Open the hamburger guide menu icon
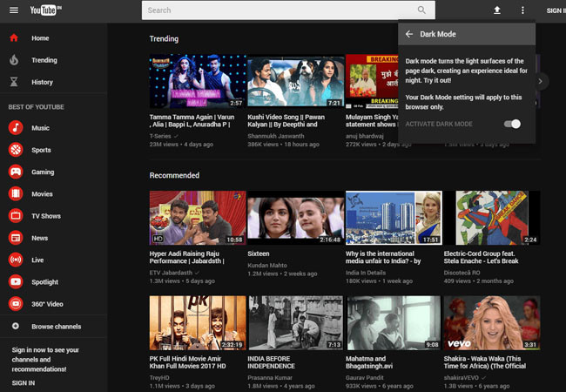This screenshot has height=392, width=566. click(14, 10)
